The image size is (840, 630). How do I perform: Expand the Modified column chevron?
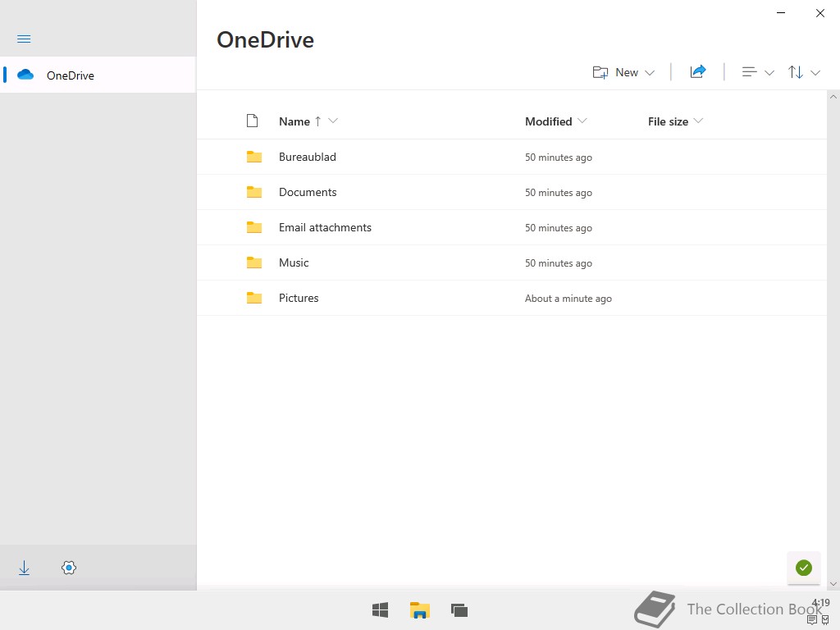582,121
